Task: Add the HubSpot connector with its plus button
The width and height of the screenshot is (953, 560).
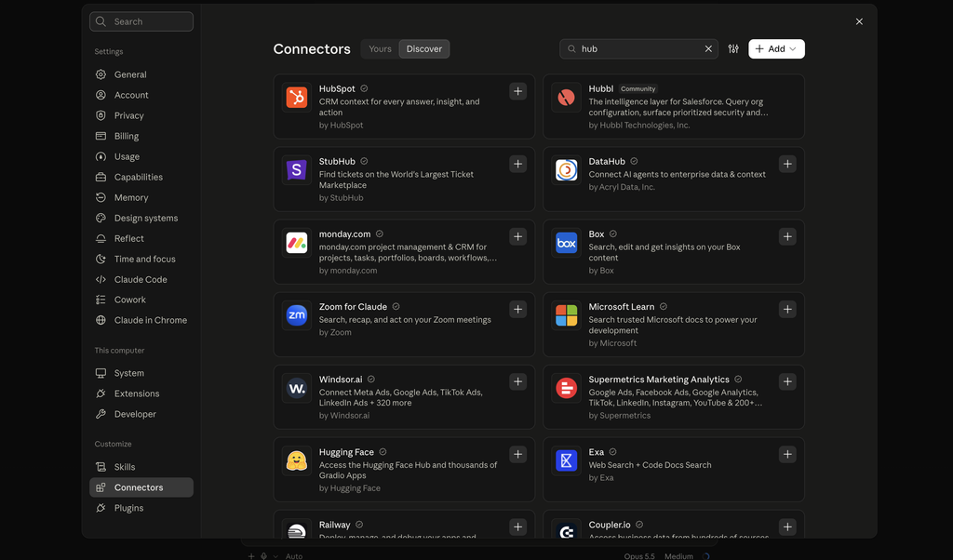Action: (x=517, y=91)
